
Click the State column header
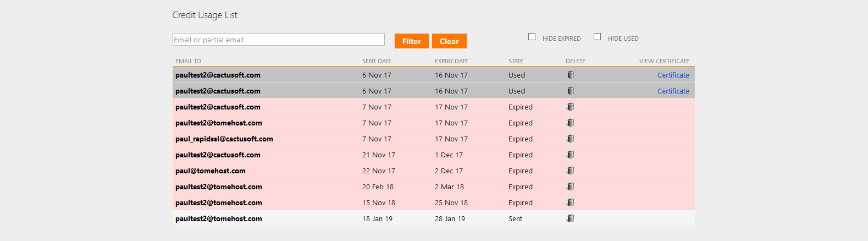pyautogui.click(x=516, y=61)
